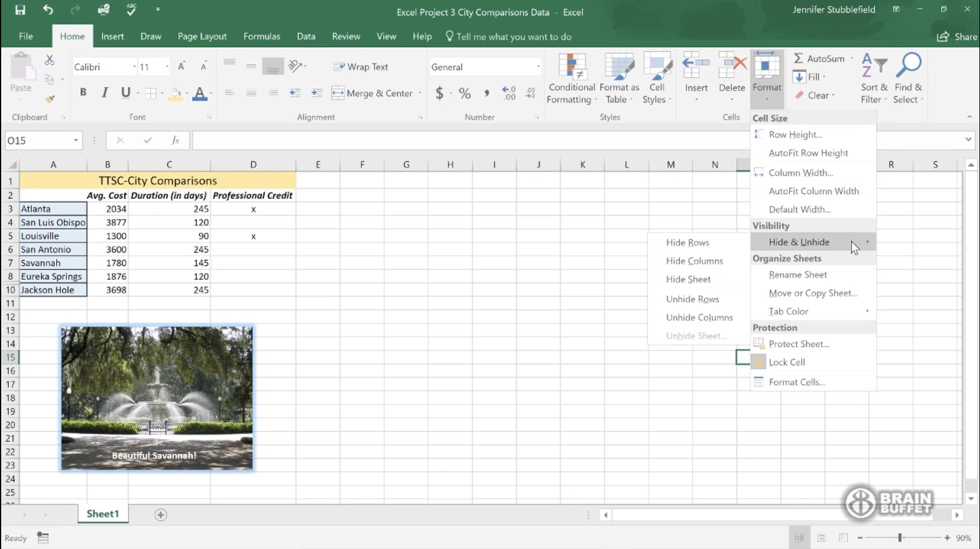This screenshot has width=980, height=549.
Task: Apply bold formatting
Action: [x=83, y=92]
